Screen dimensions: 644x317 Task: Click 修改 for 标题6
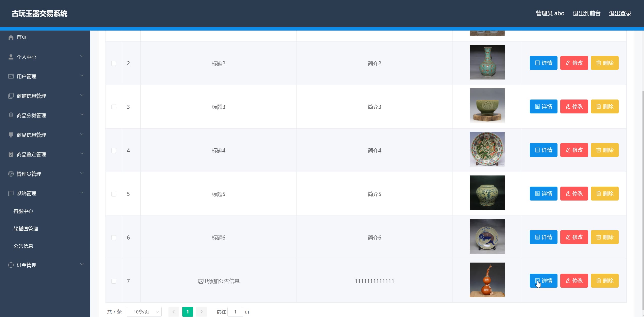point(574,237)
